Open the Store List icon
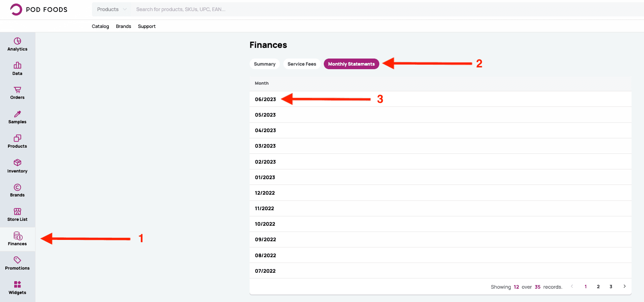This screenshot has width=644, height=302. tap(17, 212)
